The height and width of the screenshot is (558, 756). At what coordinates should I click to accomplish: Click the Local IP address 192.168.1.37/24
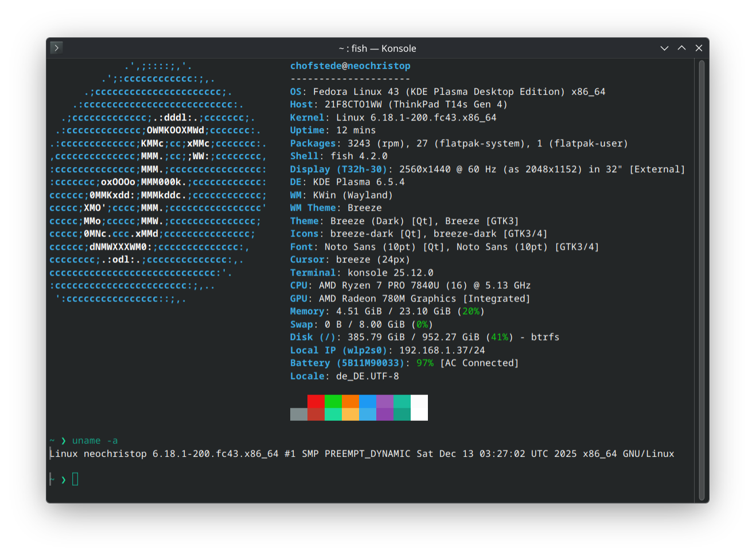(442, 350)
